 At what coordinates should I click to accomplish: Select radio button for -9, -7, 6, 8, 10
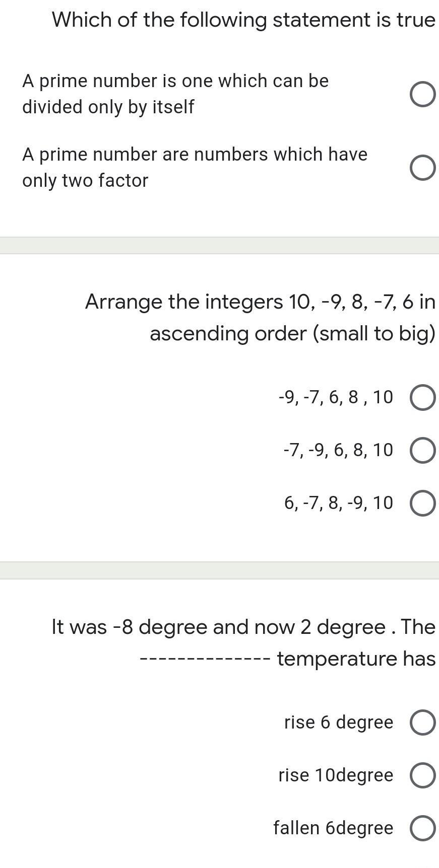423,398
